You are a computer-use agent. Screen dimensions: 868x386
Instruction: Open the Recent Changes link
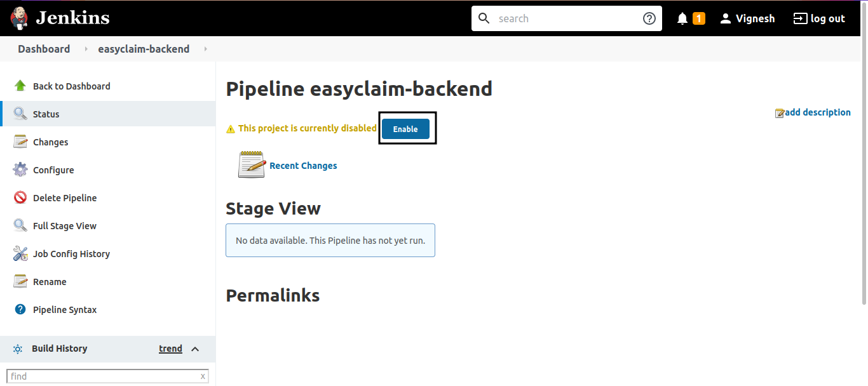[303, 166]
